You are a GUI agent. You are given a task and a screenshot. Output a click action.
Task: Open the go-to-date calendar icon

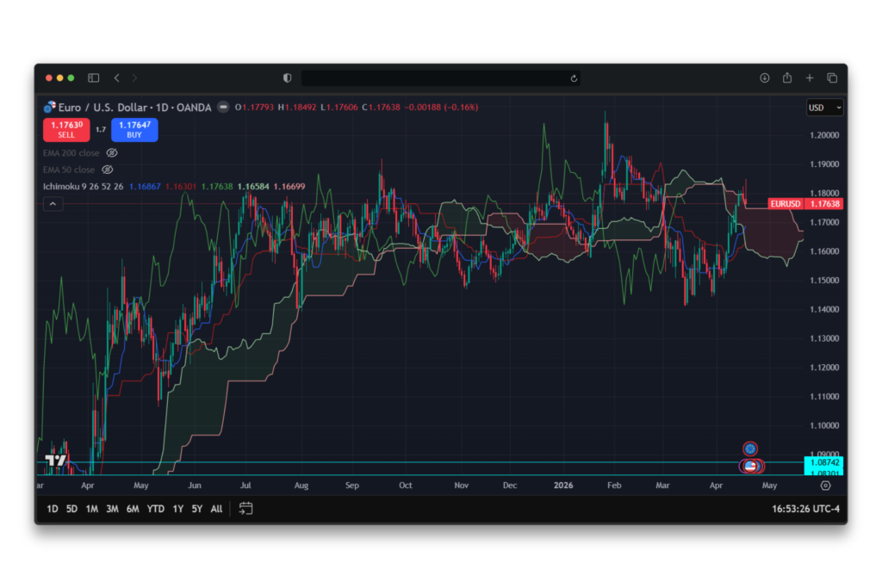tap(245, 509)
